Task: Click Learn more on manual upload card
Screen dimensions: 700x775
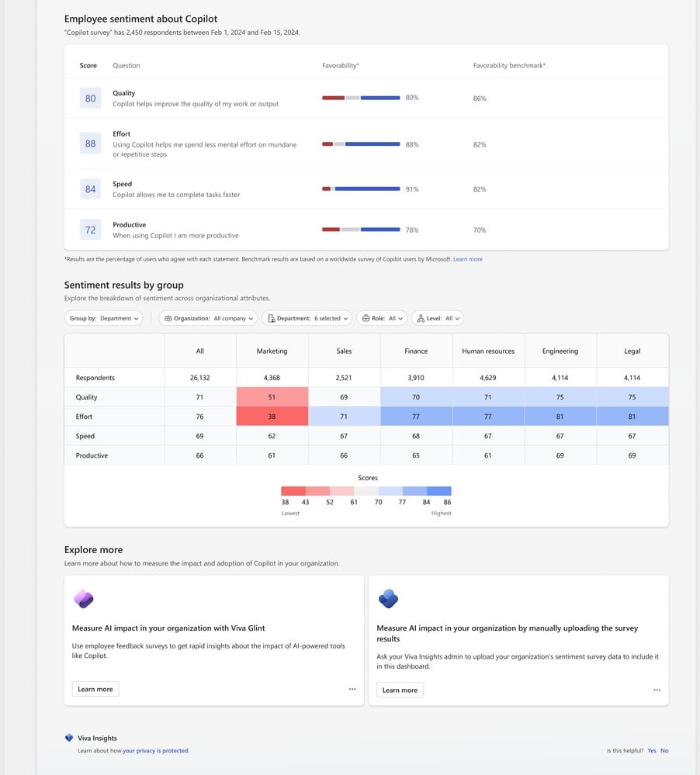Action: pyautogui.click(x=400, y=690)
